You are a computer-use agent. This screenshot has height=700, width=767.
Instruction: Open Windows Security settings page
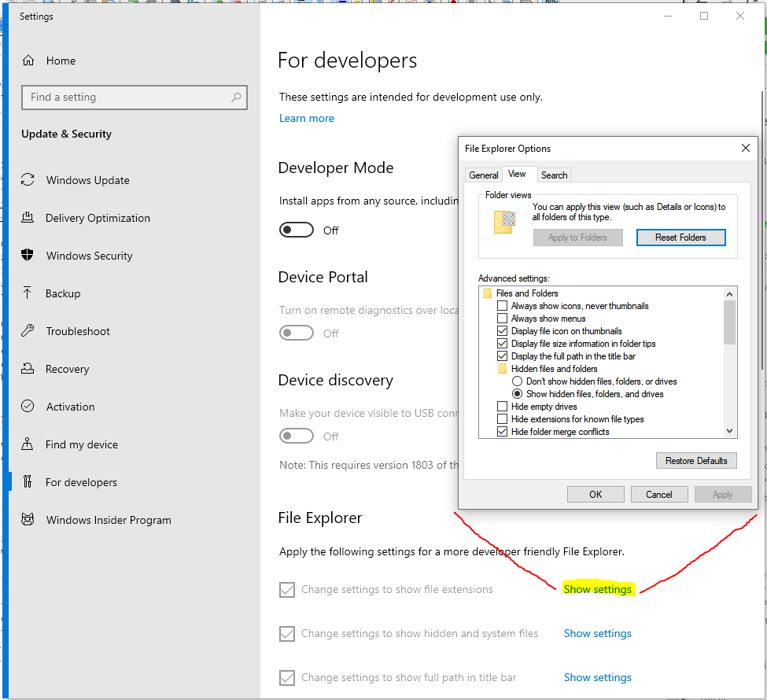click(x=89, y=256)
